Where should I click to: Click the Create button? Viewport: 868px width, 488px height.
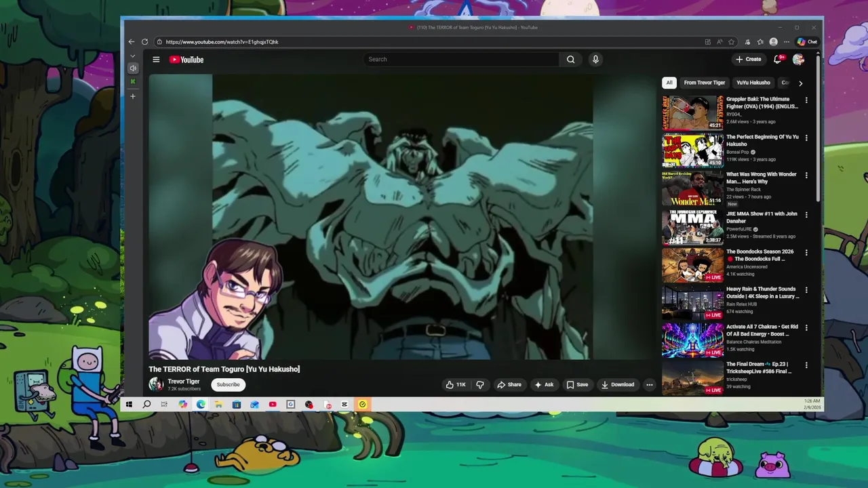749,60
